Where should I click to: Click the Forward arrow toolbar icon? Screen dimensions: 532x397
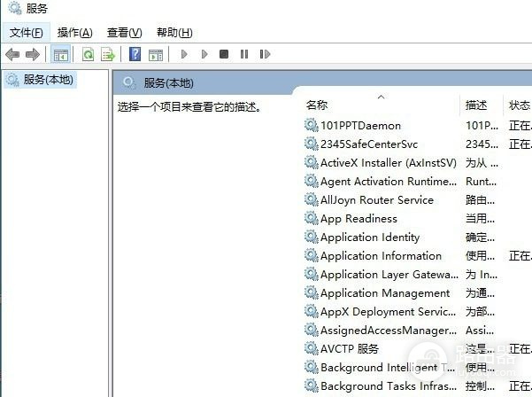[x=33, y=54]
